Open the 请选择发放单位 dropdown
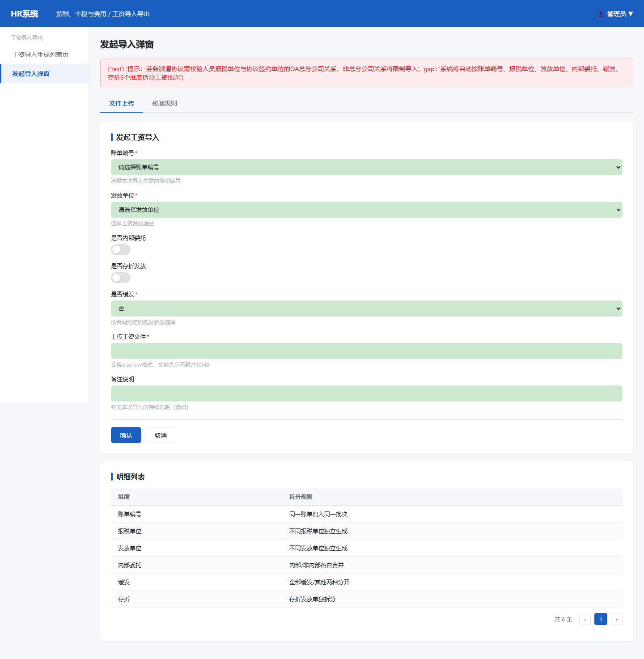 click(x=367, y=210)
